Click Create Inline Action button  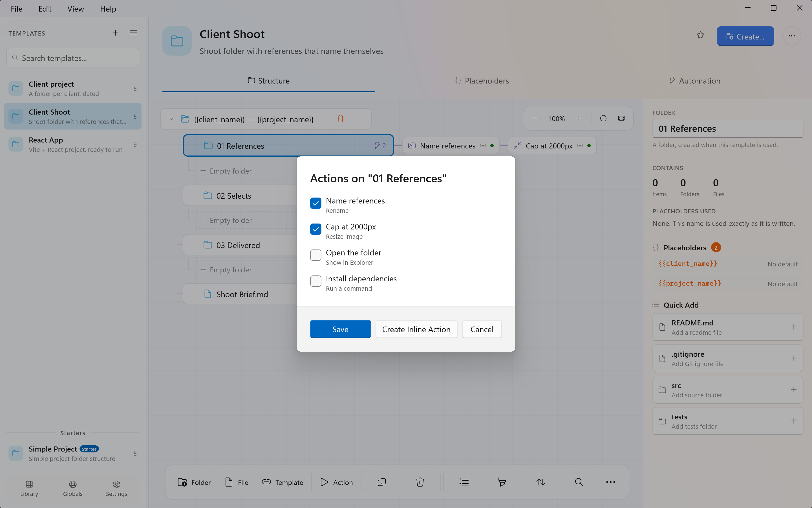point(416,329)
